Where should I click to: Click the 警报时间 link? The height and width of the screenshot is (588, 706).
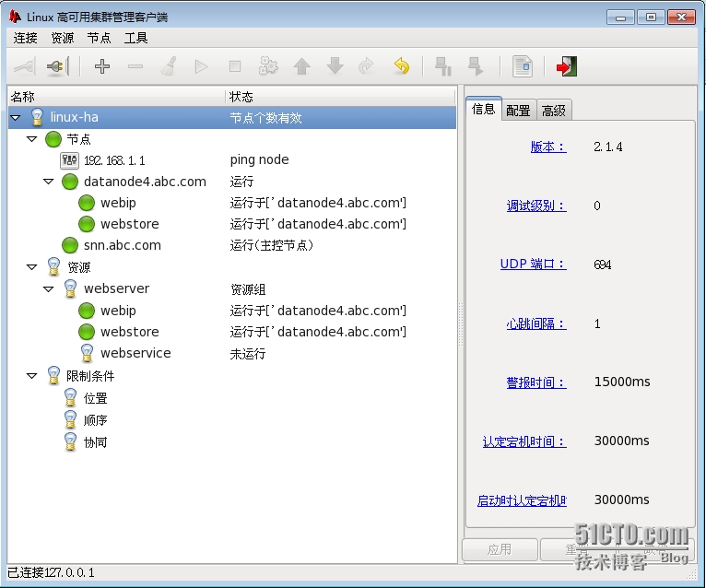(x=536, y=382)
